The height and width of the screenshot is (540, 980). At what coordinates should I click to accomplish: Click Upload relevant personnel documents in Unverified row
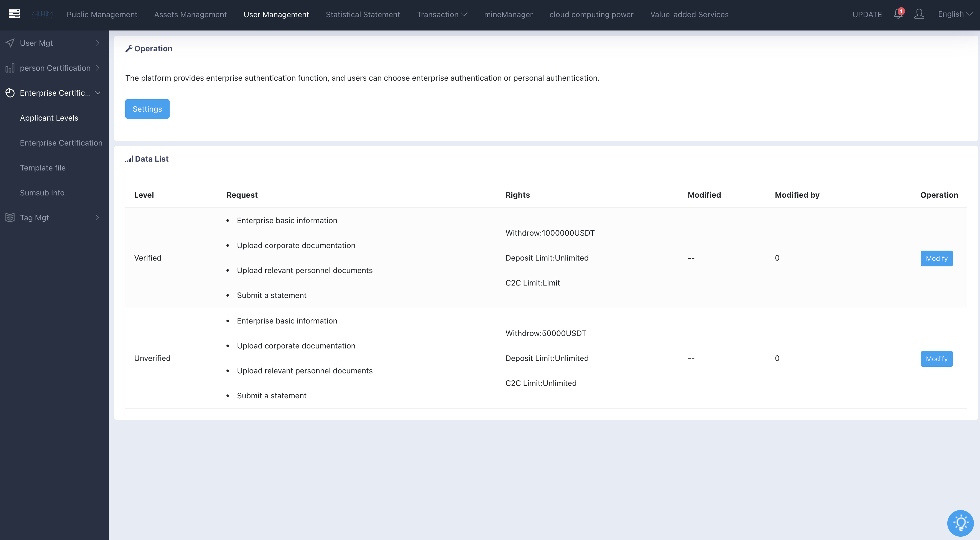305,371
